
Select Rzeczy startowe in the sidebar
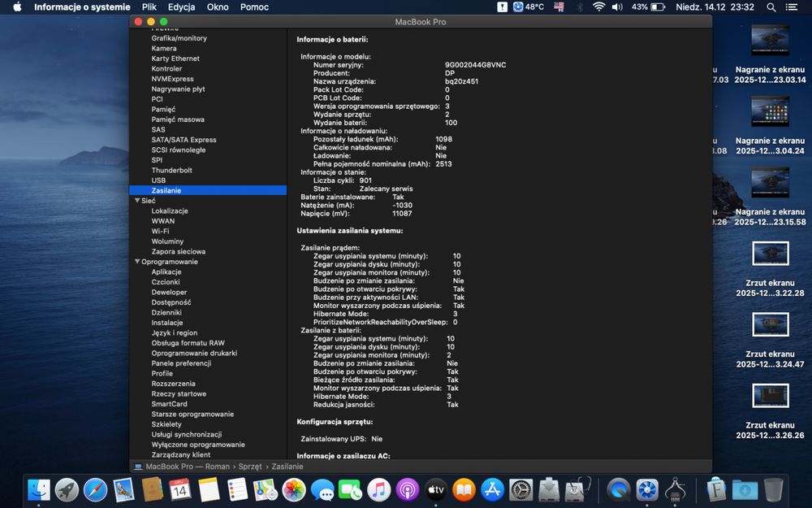coord(179,394)
